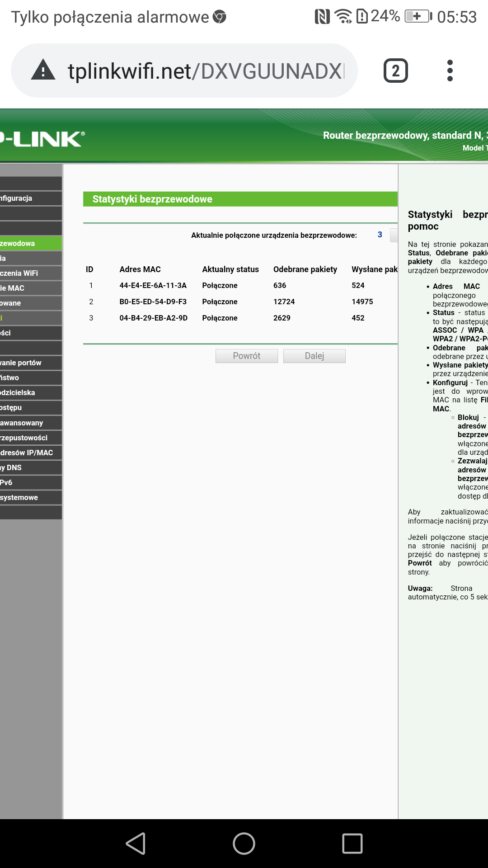
Task: Click sent packets value 524
Action: pos(358,285)
